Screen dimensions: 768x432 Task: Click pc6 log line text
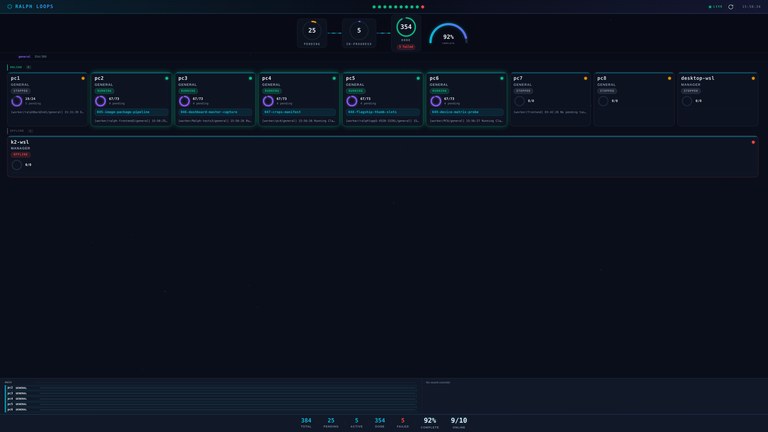pyautogui.click(x=466, y=120)
